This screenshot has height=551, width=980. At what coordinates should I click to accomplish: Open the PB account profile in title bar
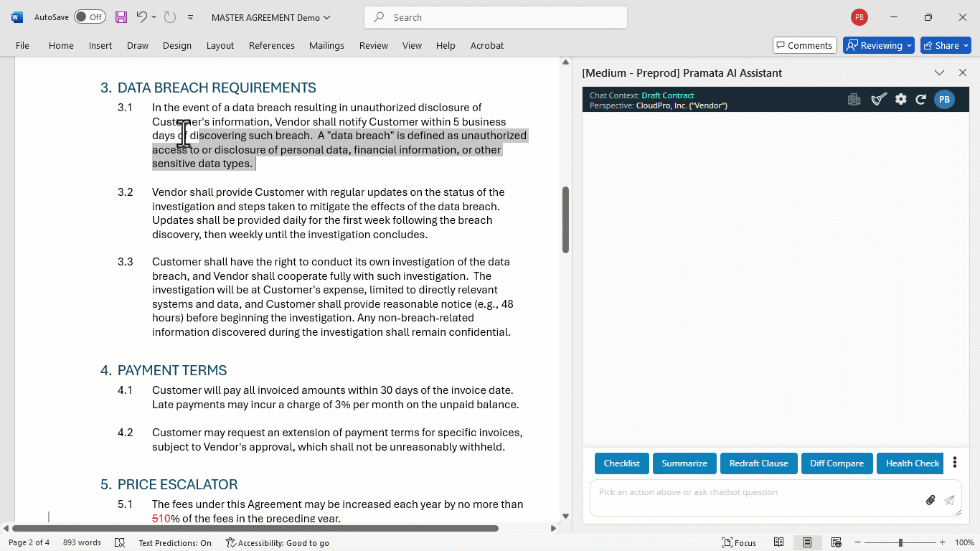click(859, 17)
